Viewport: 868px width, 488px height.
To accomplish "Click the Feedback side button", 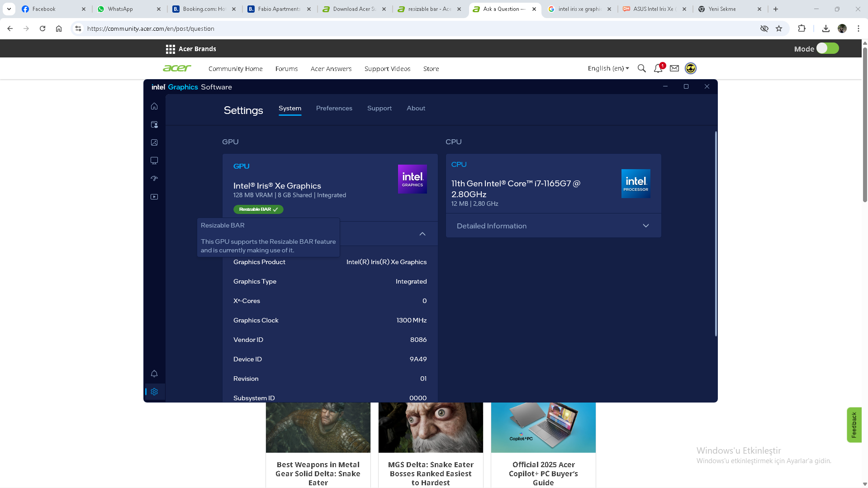I will pyautogui.click(x=854, y=425).
